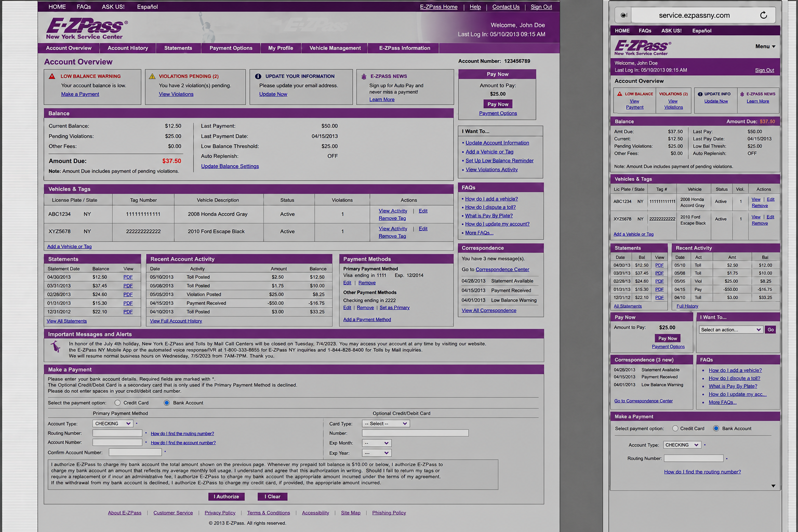The width and height of the screenshot is (798, 532).
Task: Click the alert icon in Important Messages and Alerts
Action: click(x=56, y=348)
